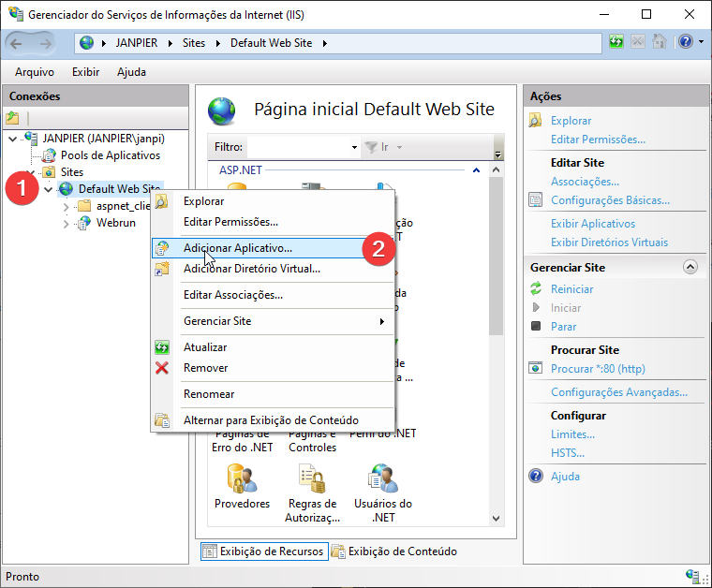
Task: Open the Arquivo menu
Action: [x=35, y=72]
